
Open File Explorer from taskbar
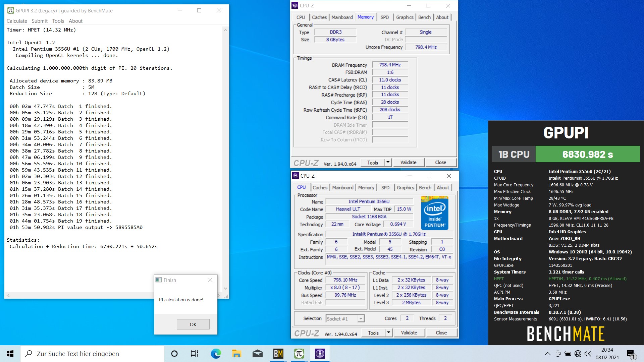[x=236, y=354]
